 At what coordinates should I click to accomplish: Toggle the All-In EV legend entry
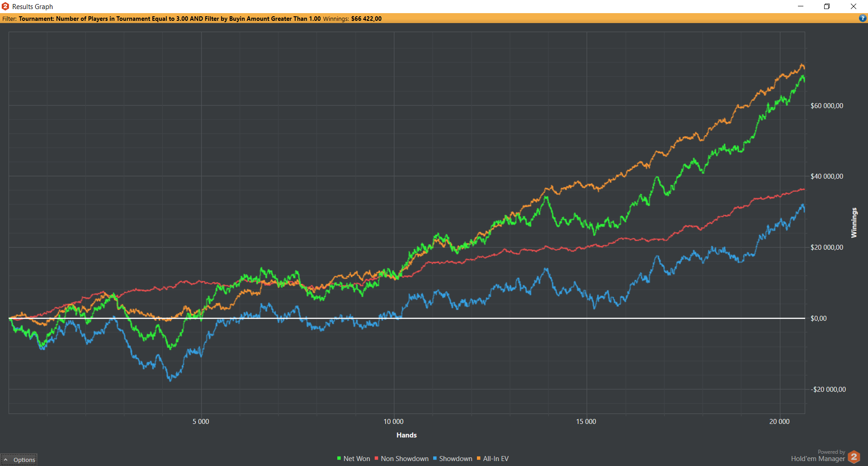[x=493, y=459]
